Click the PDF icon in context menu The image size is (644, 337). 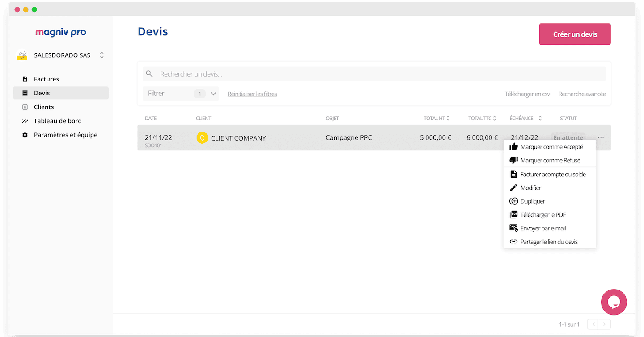pyautogui.click(x=513, y=215)
